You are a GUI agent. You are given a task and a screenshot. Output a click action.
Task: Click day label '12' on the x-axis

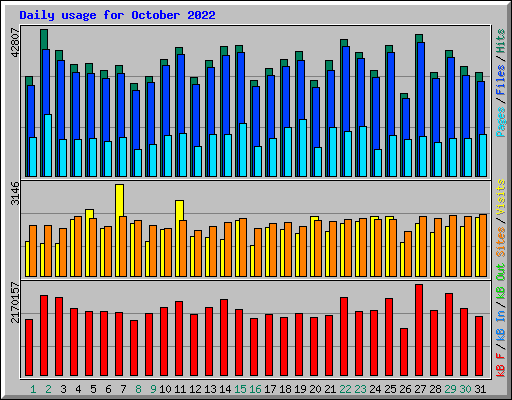[195, 389]
